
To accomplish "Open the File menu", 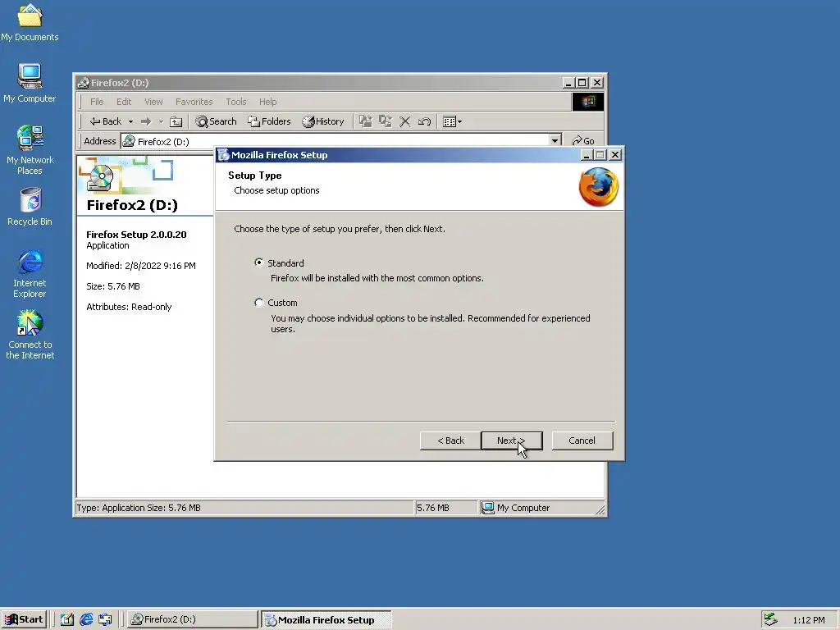I will pos(97,102).
